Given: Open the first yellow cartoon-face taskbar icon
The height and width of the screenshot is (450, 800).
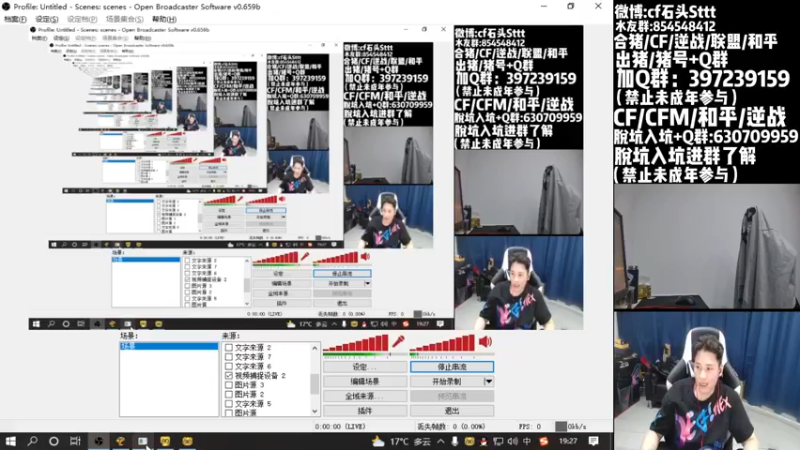Looking at the screenshot, I should pos(165,441).
